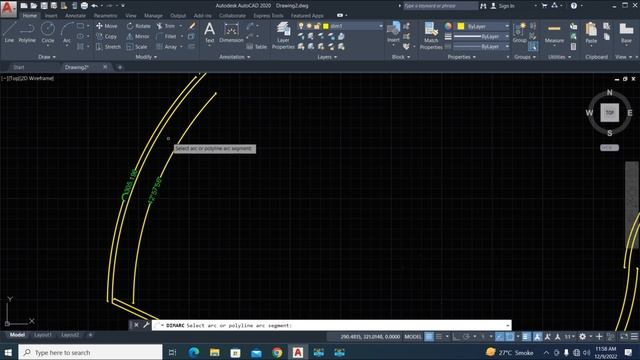This screenshot has height=360, width=640.
Task: Add a new layout with plus button
Action: (x=90, y=335)
